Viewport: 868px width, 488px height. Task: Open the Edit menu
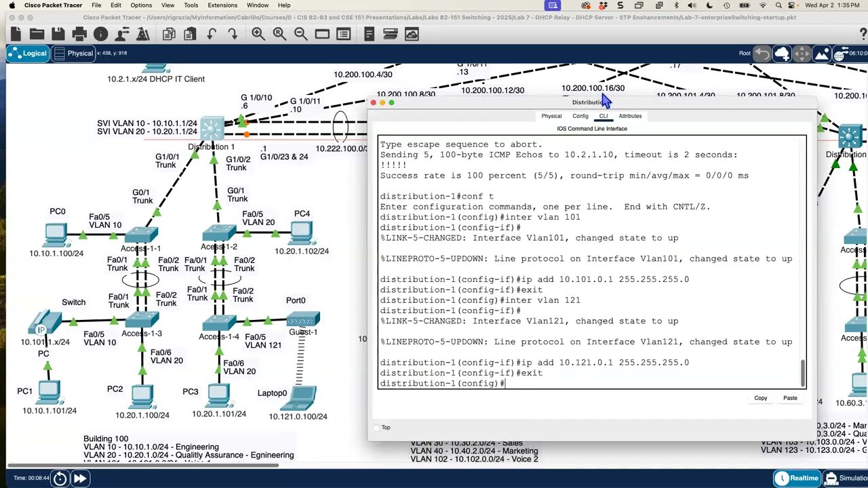coord(116,5)
